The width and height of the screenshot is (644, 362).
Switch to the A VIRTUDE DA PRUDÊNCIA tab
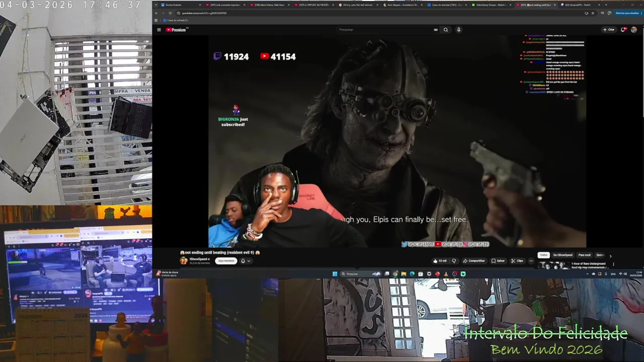313,5
